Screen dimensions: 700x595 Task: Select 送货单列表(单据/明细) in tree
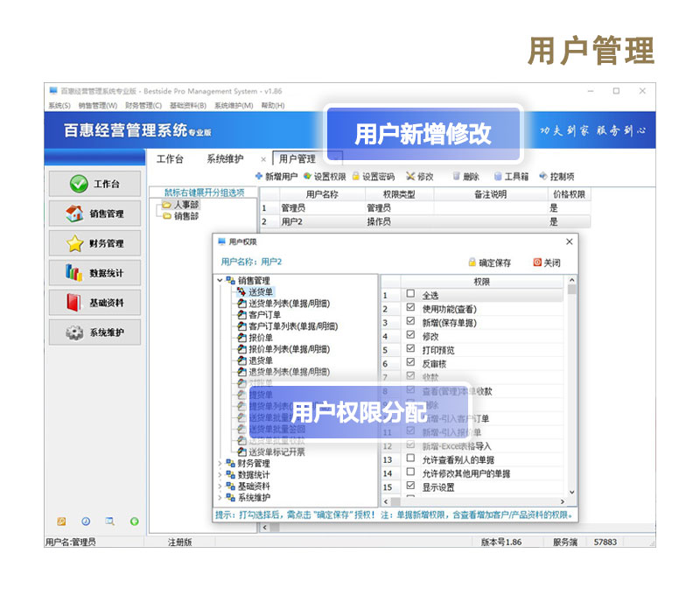[283, 304]
